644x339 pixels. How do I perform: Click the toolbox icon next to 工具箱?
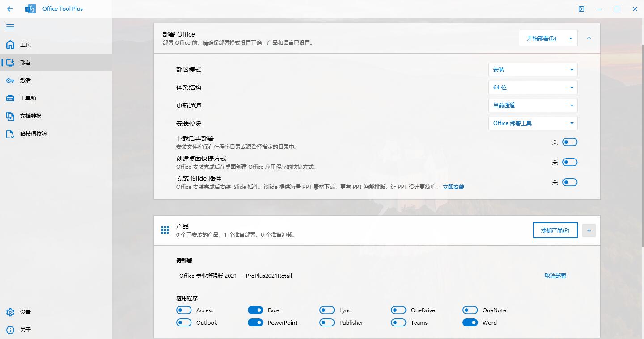tap(10, 98)
